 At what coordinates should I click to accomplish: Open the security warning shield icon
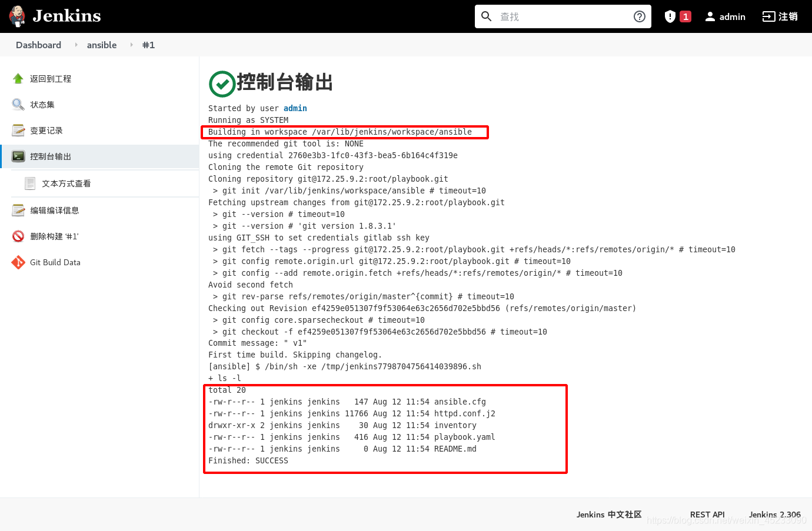tap(670, 16)
